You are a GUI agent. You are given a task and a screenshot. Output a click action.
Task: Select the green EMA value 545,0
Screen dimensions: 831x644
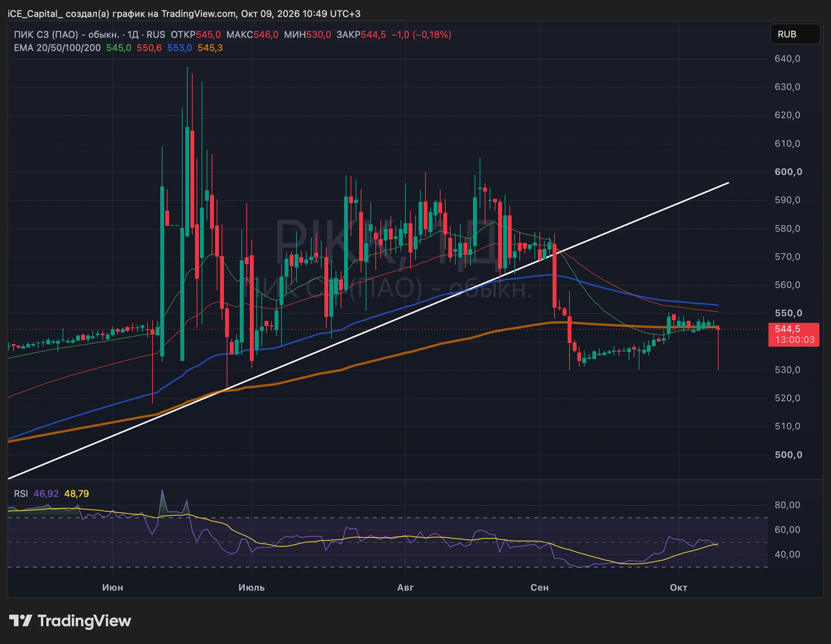coord(119,48)
